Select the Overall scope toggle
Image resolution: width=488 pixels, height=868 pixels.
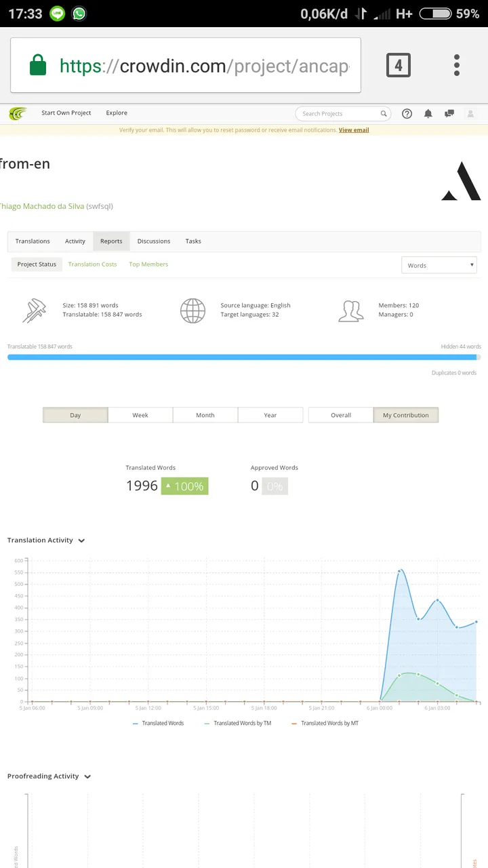click(341, 415)
